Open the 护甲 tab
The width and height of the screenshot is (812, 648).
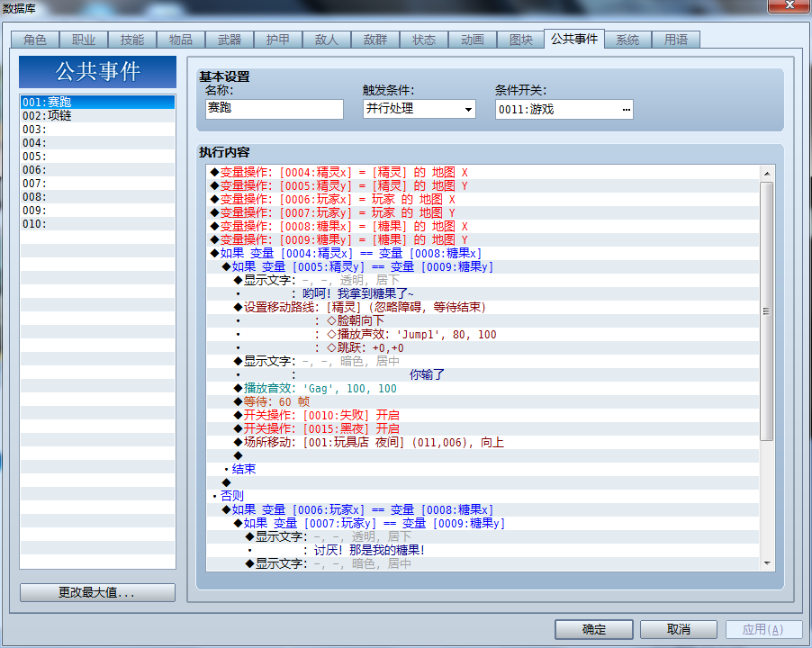pos(278,40)
